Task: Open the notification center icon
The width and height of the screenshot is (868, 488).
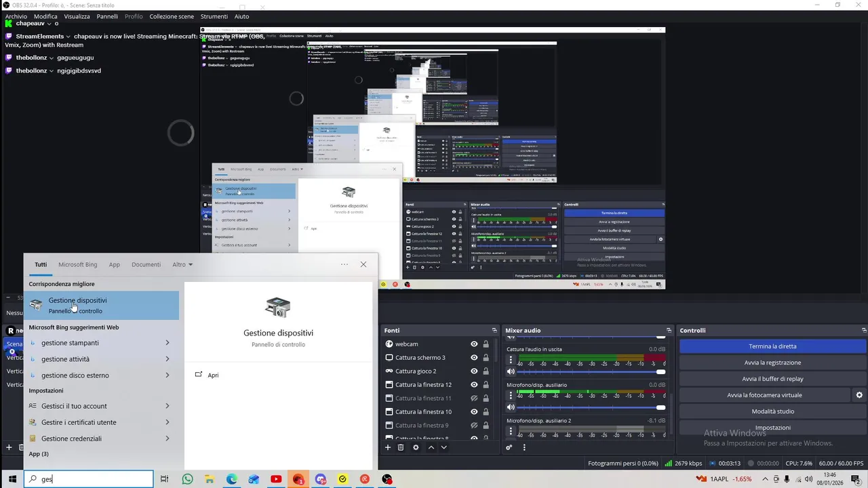Action: (856, 479)
